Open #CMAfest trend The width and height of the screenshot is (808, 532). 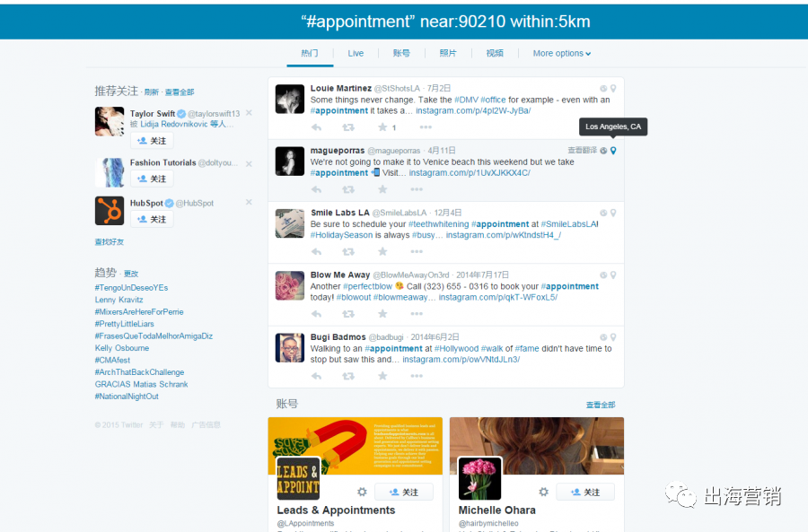click(x=112, y=360)
